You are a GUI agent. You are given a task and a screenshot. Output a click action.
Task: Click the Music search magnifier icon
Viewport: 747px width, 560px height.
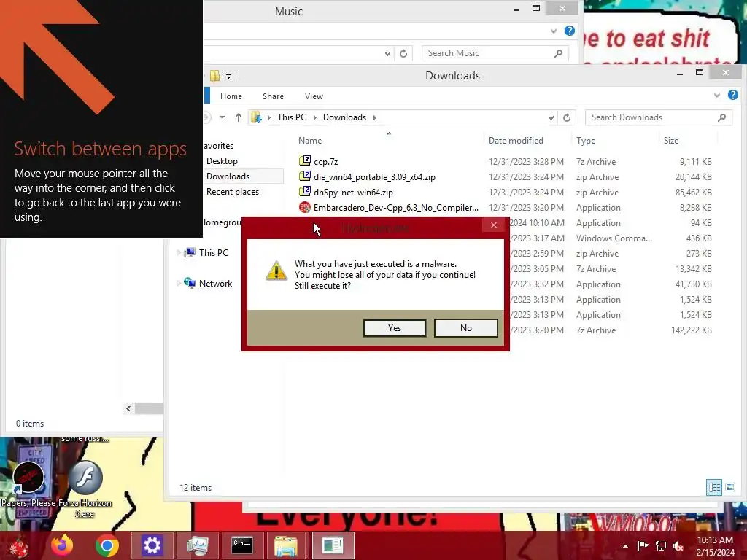[x=558, y=53]
